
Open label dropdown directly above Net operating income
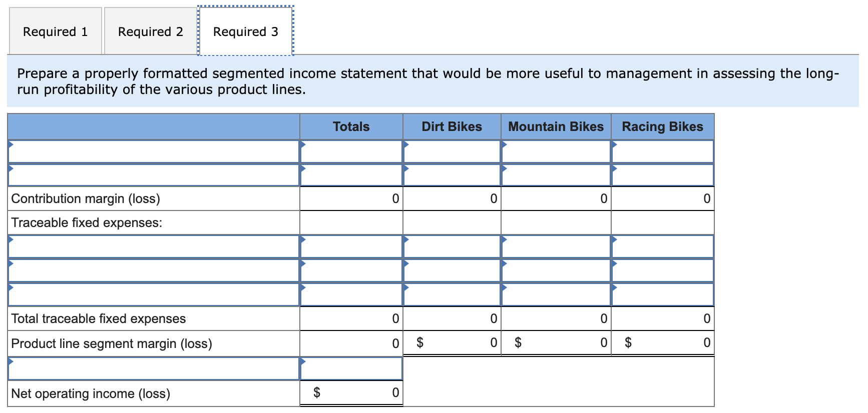[154, 368]
